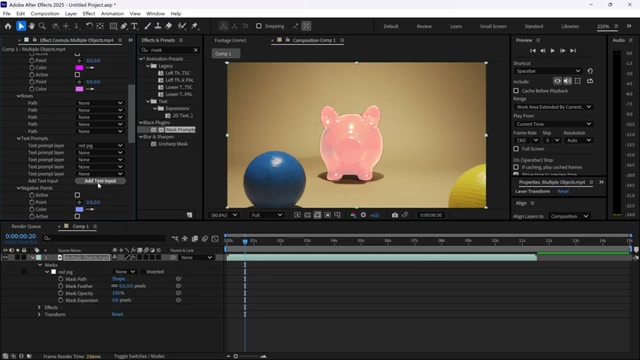
Task: Toggle If caching, play cached frames
Action: (516, 167)
